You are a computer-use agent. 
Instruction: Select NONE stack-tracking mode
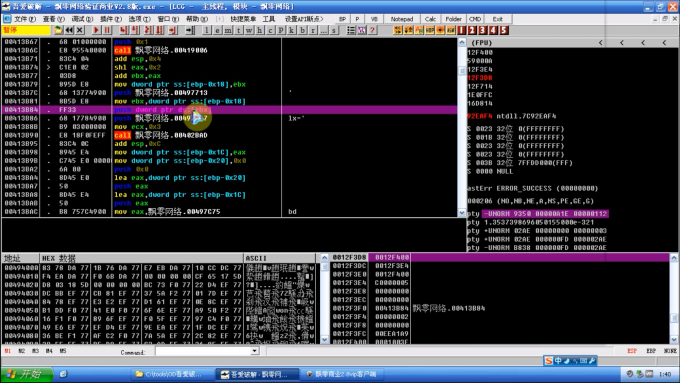coord(670,351)
